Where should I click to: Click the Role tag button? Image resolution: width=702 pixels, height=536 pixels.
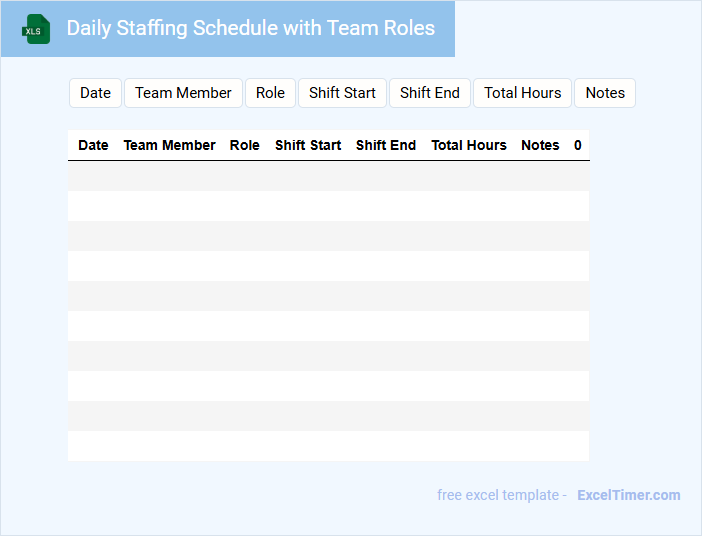270,93
